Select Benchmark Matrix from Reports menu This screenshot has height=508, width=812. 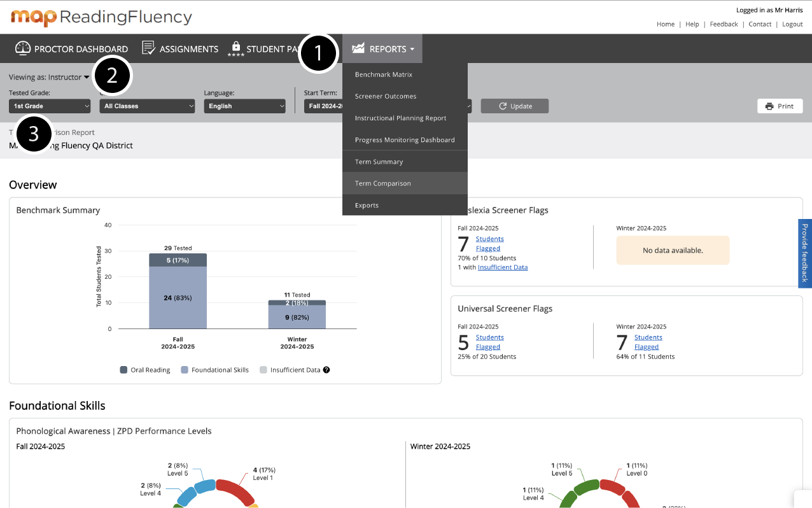pos(384,74)
